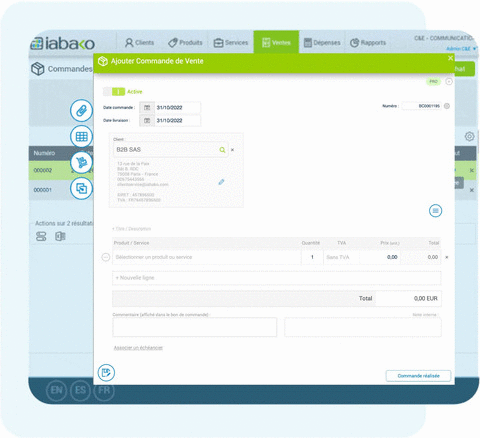Click the Prix field showing 0,00

(380, 257)
